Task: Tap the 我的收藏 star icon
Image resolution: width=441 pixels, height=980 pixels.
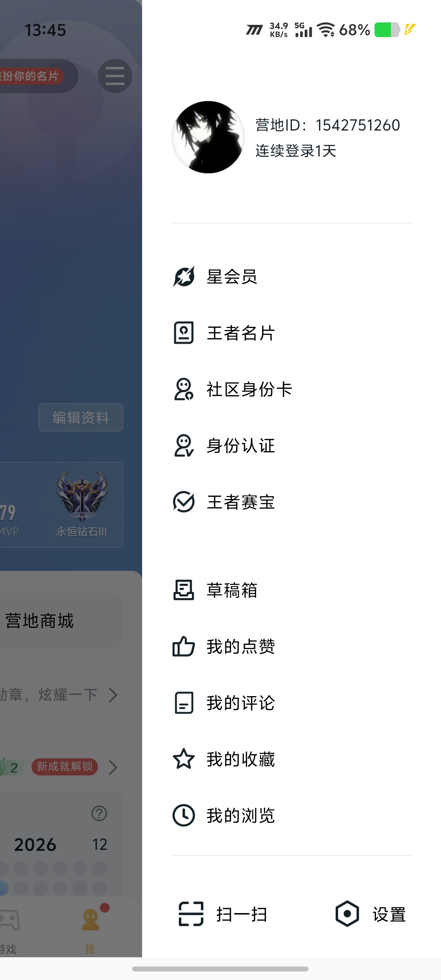Action: coord(184,759)
